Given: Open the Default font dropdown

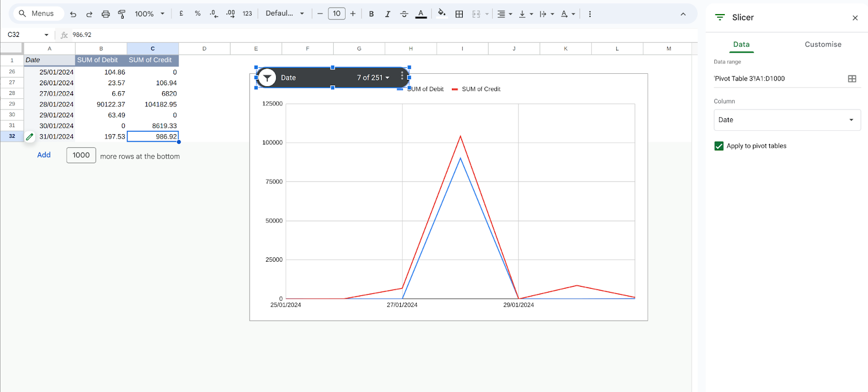Looking at the screenshot, I should tap(285, 14).
